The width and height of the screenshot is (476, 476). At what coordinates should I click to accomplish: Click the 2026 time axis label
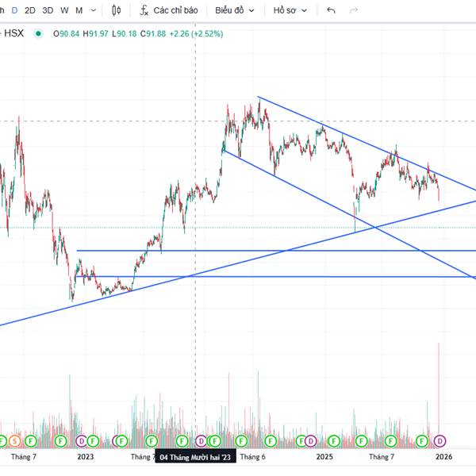(443, 457)
